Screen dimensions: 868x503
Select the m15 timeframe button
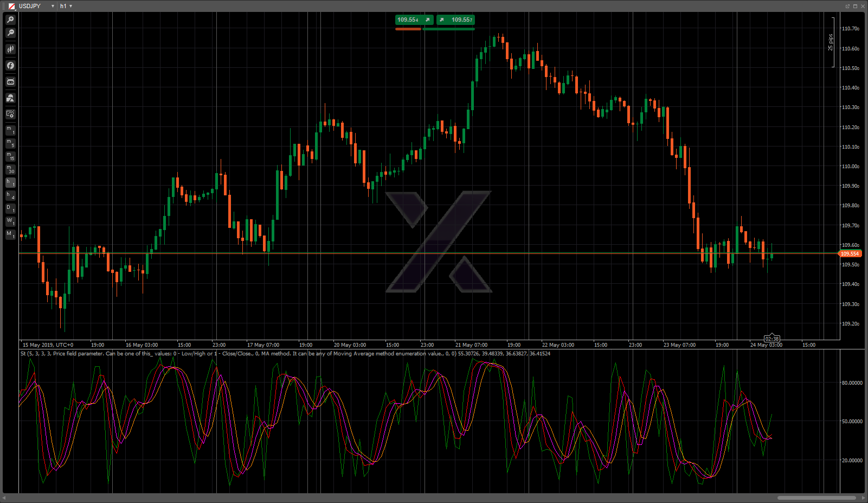click(x=10, y=156)
